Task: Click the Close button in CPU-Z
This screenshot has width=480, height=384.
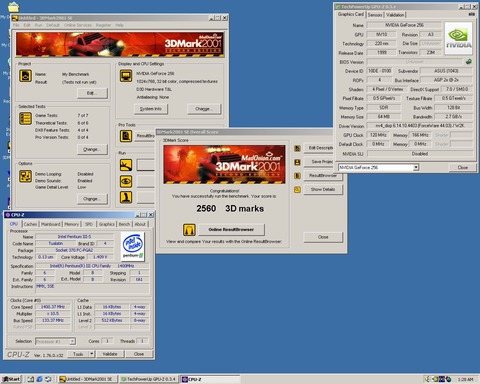Action: (139, 354)
